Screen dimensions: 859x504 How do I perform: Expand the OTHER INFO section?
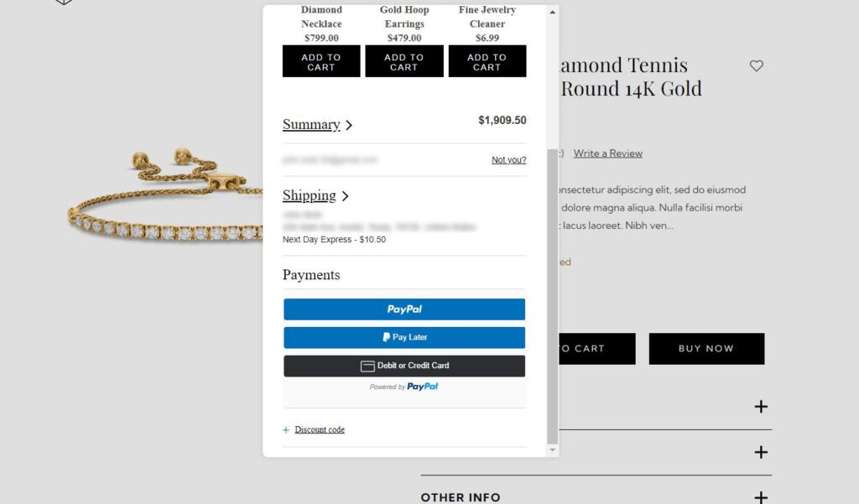[x=760, y=496]
